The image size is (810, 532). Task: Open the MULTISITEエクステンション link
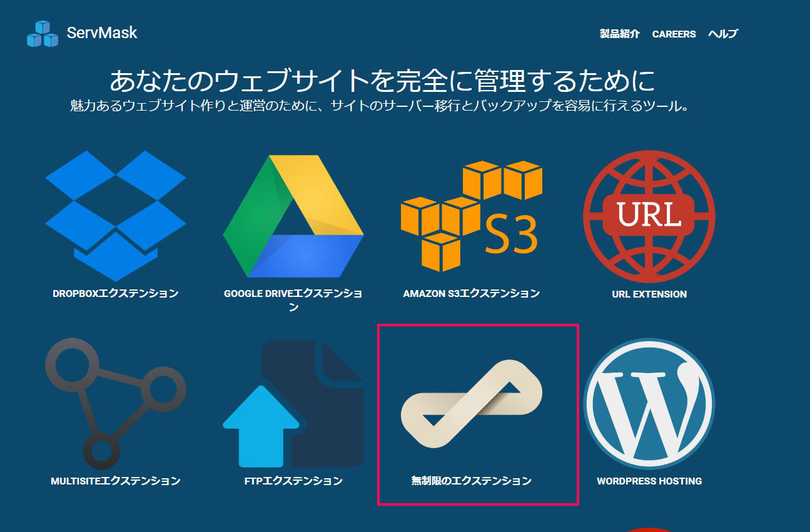tap(116, 481)
